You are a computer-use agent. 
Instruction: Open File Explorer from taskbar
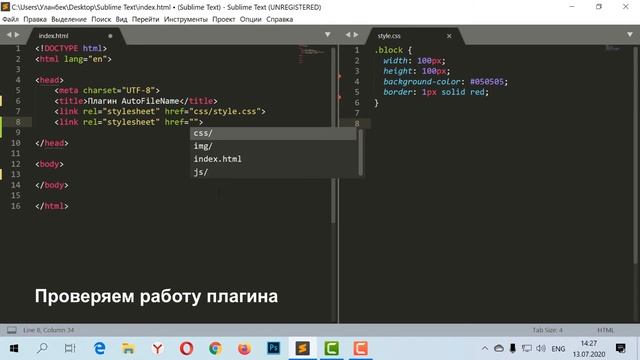128,348
